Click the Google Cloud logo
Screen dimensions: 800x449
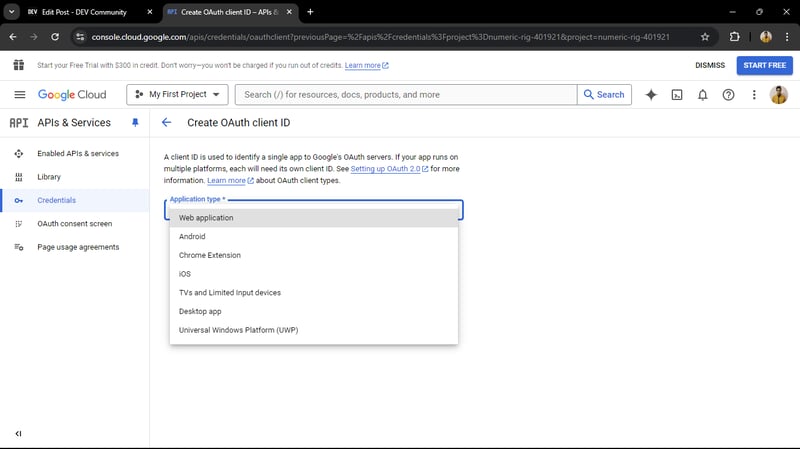72,94
